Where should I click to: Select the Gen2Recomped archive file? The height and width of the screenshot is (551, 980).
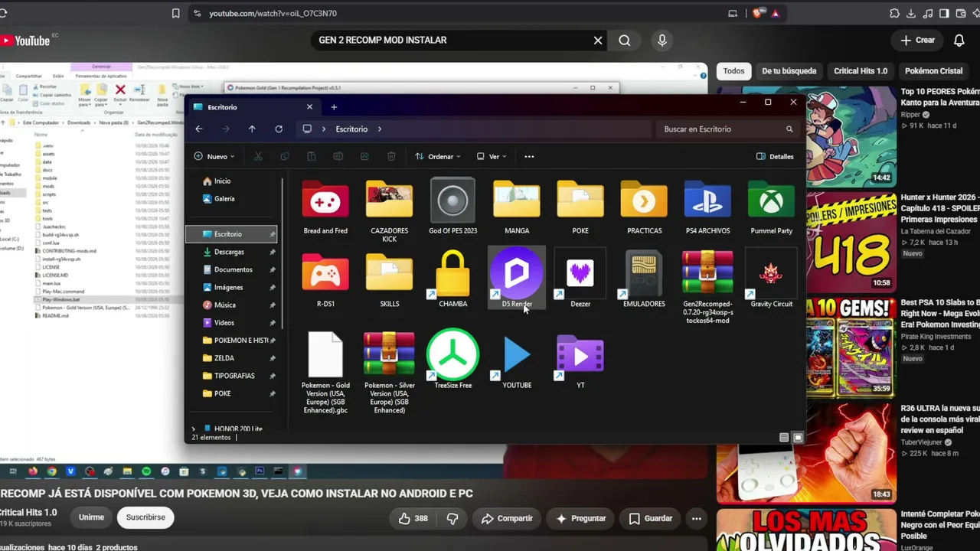click(707, 287)
